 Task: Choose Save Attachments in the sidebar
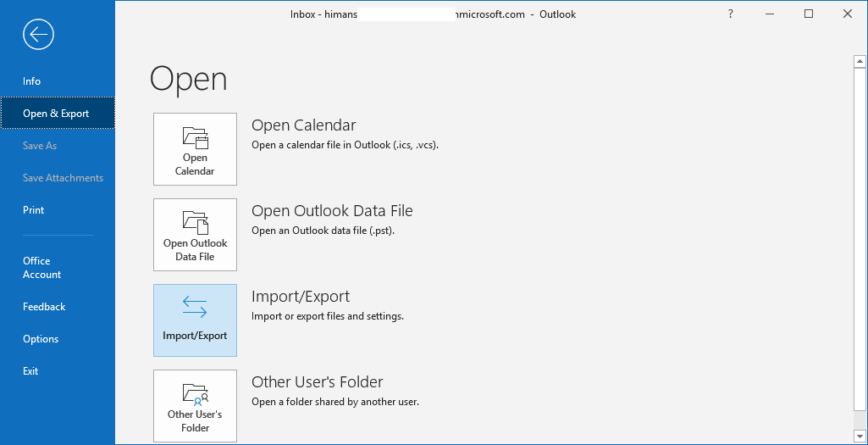pos(63,178)
